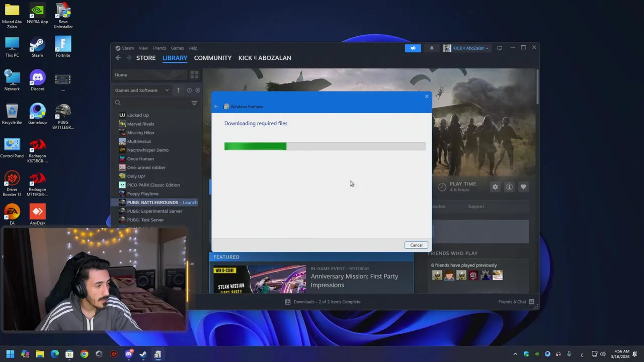Navigate forward with Steam forward arrow

click(129, 58)
